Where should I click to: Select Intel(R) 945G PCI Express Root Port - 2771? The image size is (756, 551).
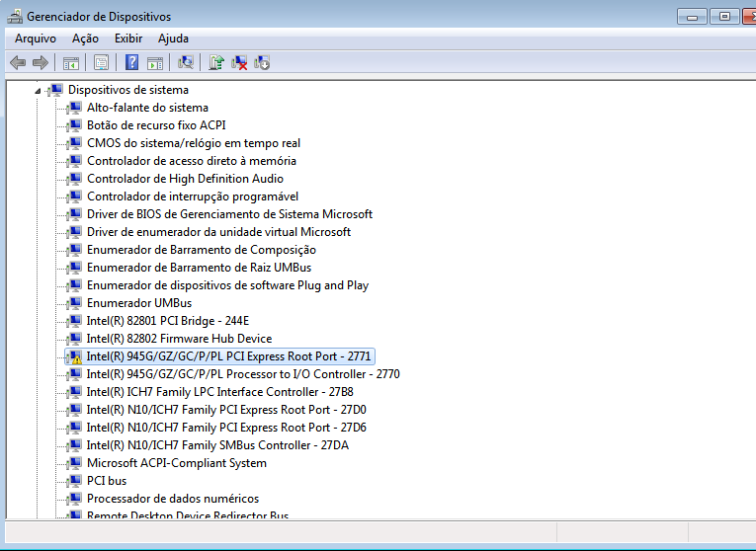tap(228, 356)
